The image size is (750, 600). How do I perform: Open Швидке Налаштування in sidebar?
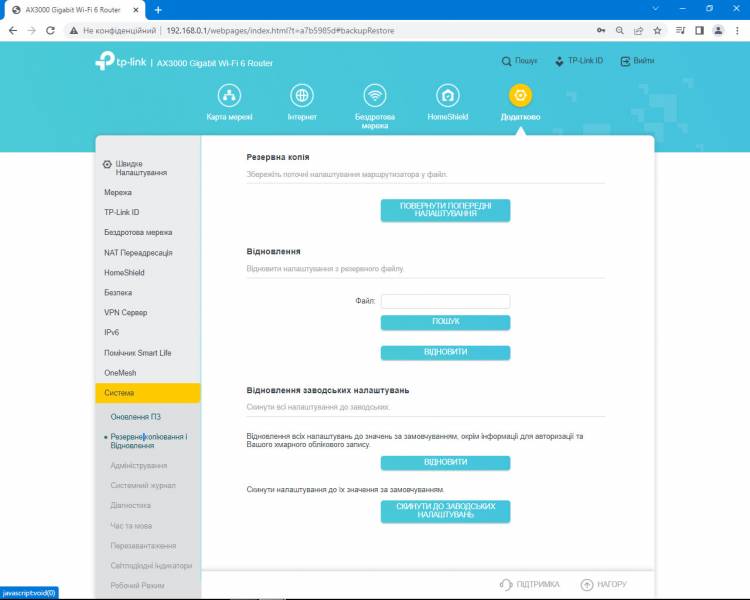click(x=141, y=168)
